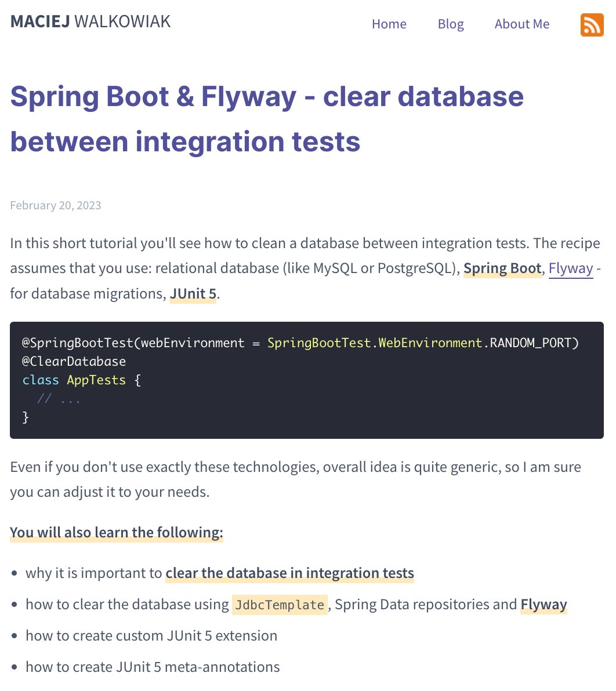Viewport: 616px width, 691px height.
Task: Click the bold JUnit 5 text
Action: [193, 293]
